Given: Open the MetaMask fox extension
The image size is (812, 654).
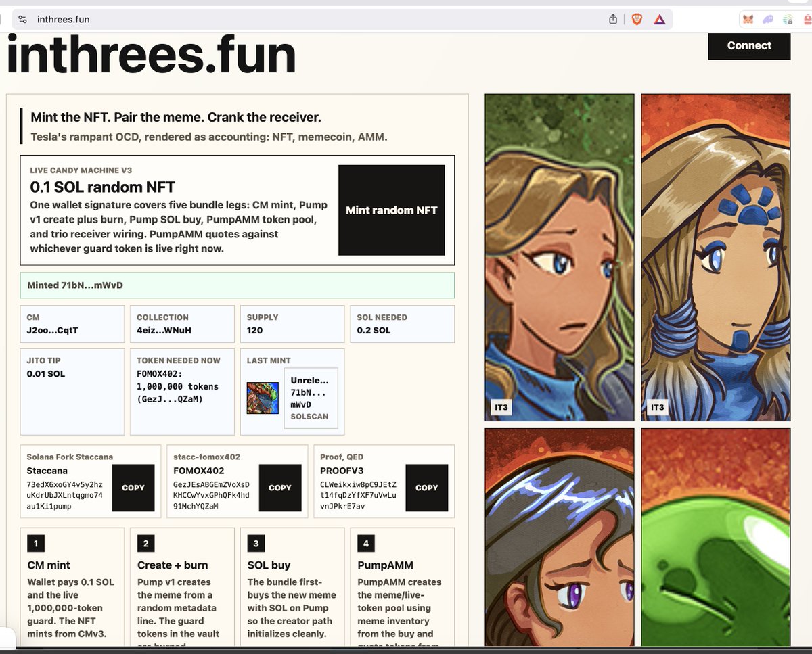Looking at the screenshot, I should (748, 20).
